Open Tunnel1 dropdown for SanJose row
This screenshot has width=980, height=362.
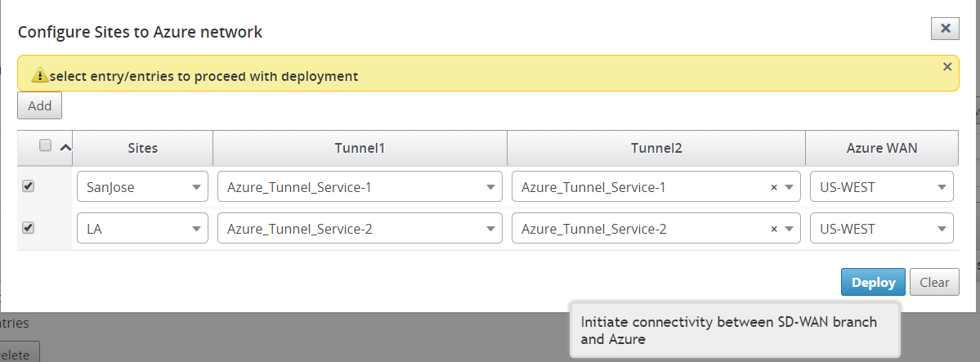pyautogui.click(x=360, y=186)
